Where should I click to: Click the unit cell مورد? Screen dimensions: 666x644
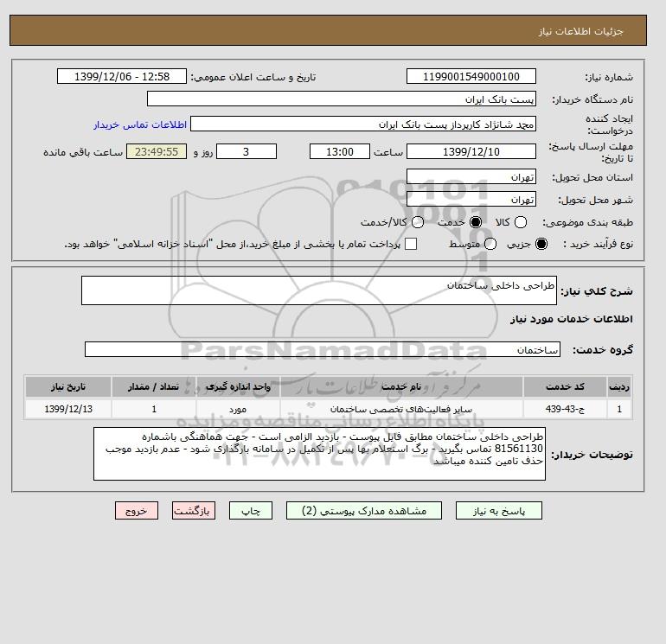coord(238,409)
